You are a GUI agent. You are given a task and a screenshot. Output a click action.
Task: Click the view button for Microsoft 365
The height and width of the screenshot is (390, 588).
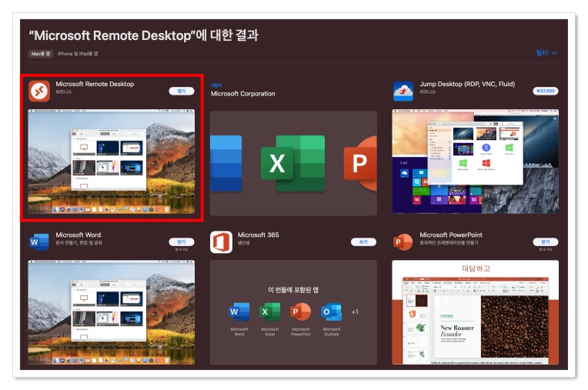click(x=363, y=242)
